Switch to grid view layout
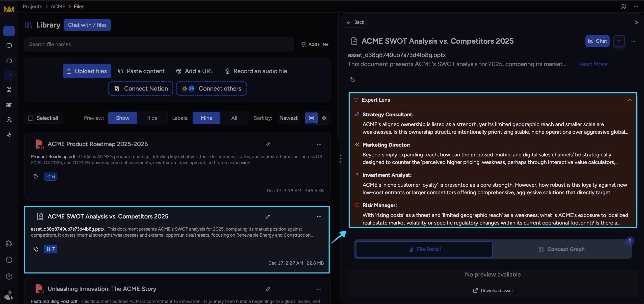This screenshot has width=644, height=304. [324, 118]
